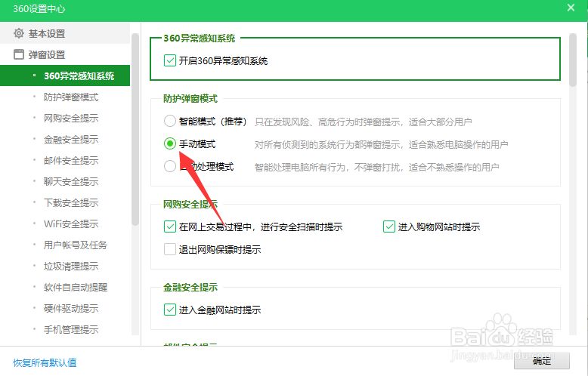Go to 邮件安全提示 sidebar item
588x376 pixels.
[x=71, y=160]
